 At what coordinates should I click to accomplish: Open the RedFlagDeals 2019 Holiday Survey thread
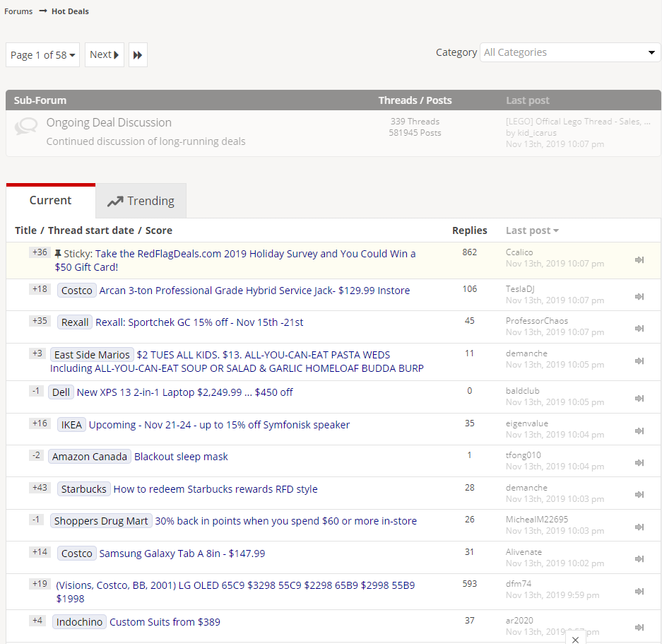point(235,260)
